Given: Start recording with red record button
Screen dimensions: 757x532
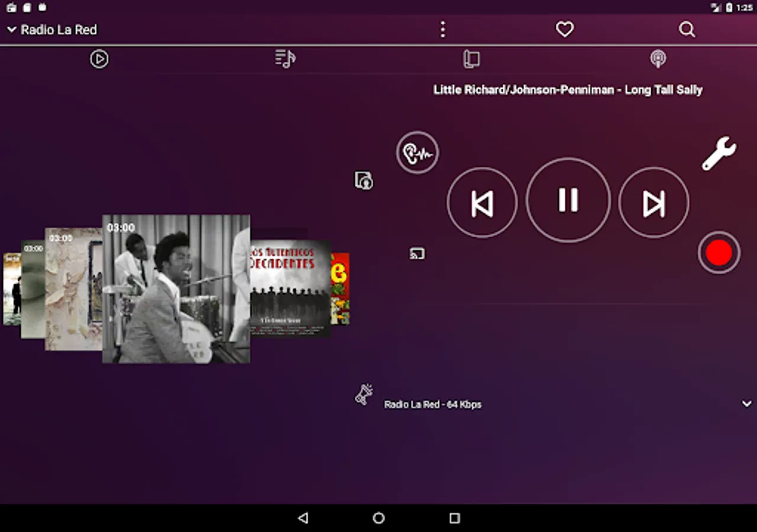Looking at the screenshot, I should (x=719, y=253).
